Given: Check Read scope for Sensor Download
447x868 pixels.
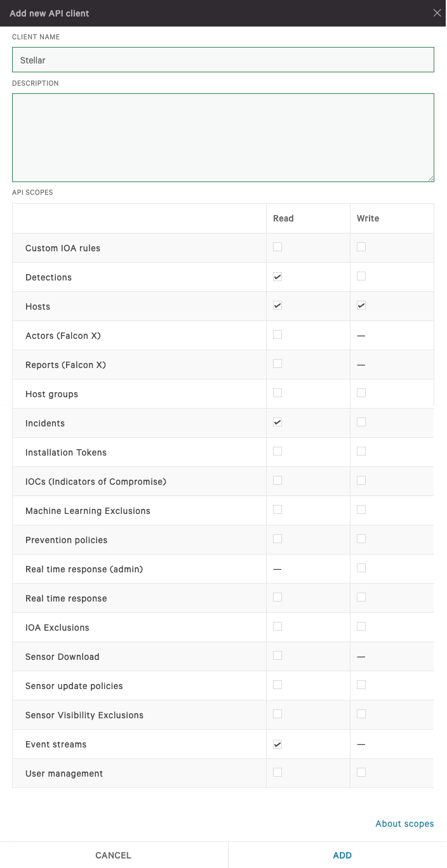Looking at the screenshot, I should click(277, 655).
